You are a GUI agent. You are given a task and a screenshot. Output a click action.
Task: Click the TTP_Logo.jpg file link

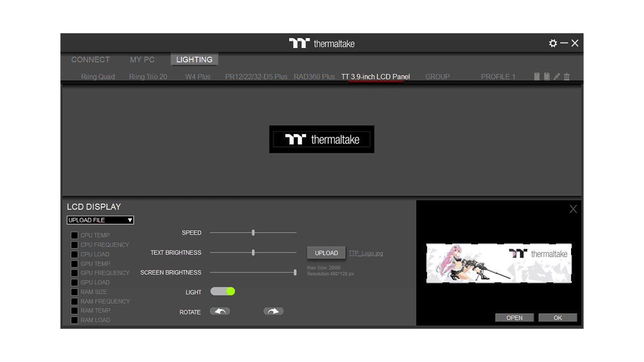pyautogui.click(x=366, y=253)
